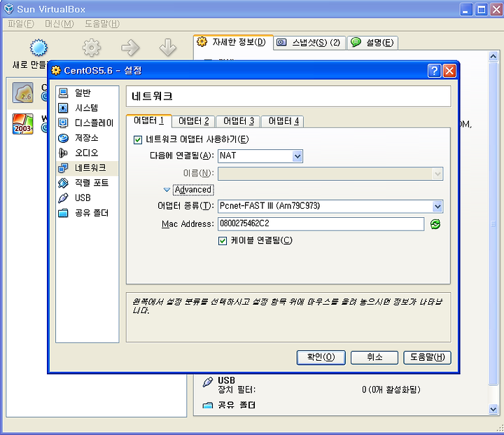Screen dimensions: 504x435
Task: Click details pane scrollbar up arrow
Action: 493,57
